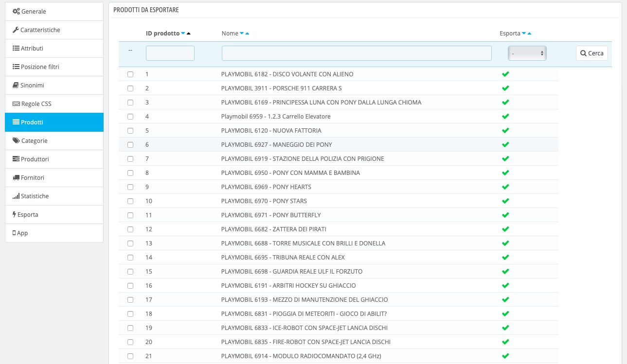Image resolution: width=627 pixels, height=364 pixels.
Task: Sort ID prodotto ascending arrow
Action: [x=189, y=34]
